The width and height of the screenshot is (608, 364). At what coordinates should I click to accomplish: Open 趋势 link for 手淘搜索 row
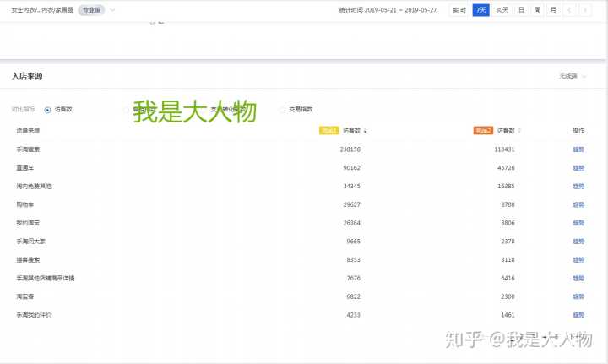point(578,149)
